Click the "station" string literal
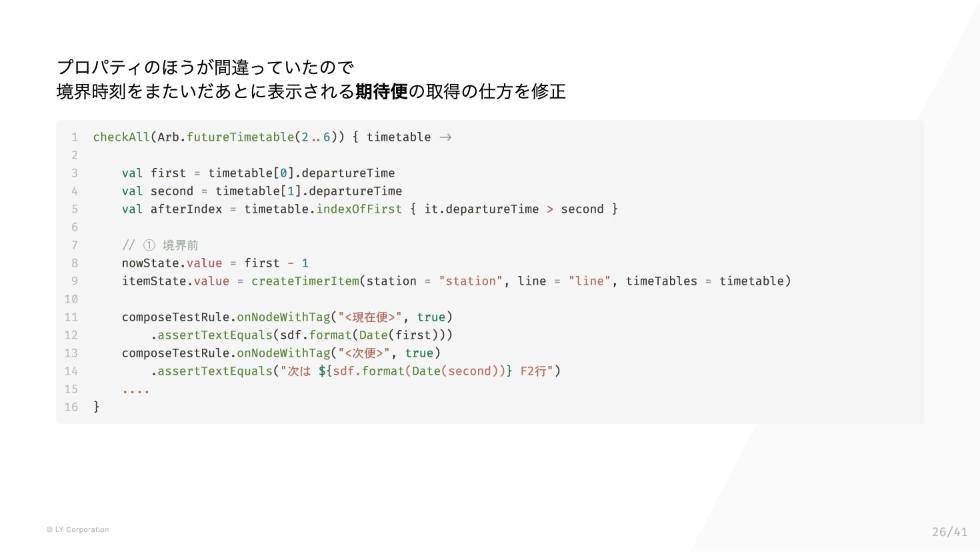980x552 pixels. 471,281
